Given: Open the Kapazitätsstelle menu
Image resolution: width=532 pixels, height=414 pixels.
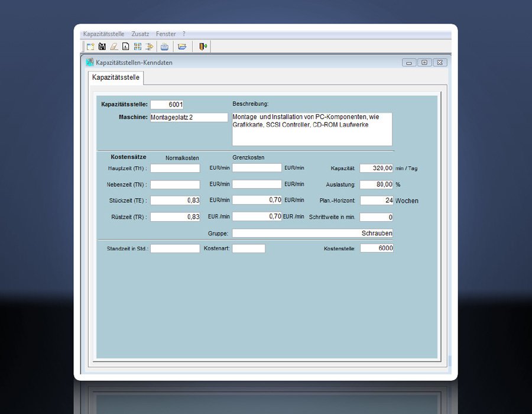Looking at the screenshot, I should click(x=103, y=34).
